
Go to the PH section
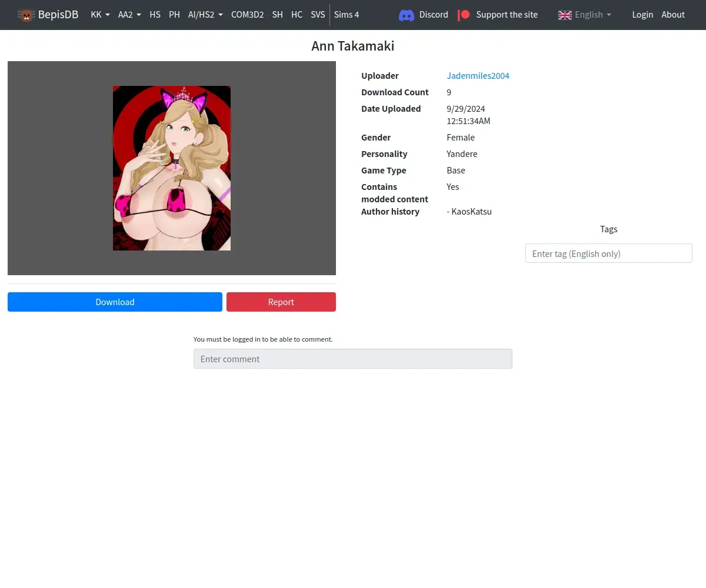(174, 15)
